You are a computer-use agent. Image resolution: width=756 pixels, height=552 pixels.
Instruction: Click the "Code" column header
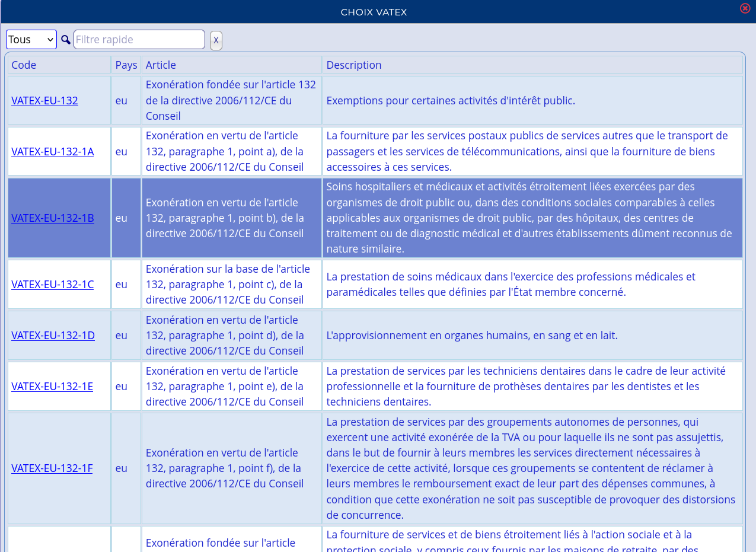point(24,65)
